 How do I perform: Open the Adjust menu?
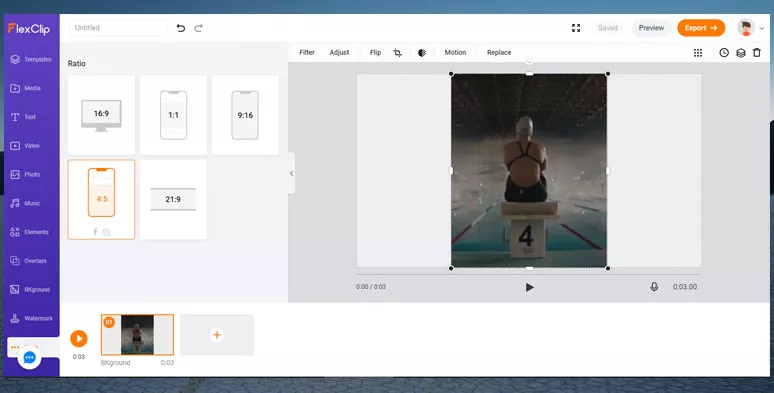339,52
